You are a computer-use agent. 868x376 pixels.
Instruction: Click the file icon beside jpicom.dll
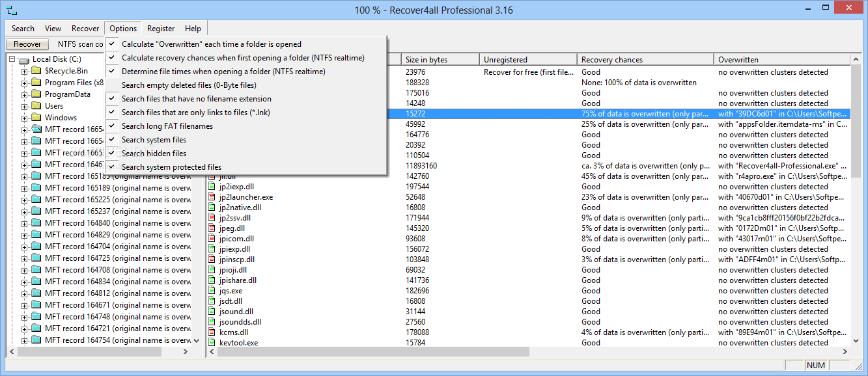[212, 239]
